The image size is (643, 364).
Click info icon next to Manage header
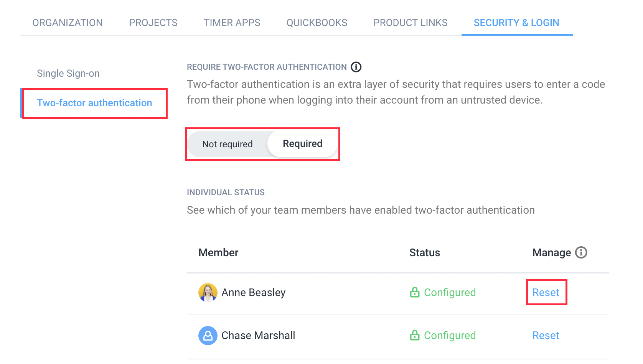[581, 252]
